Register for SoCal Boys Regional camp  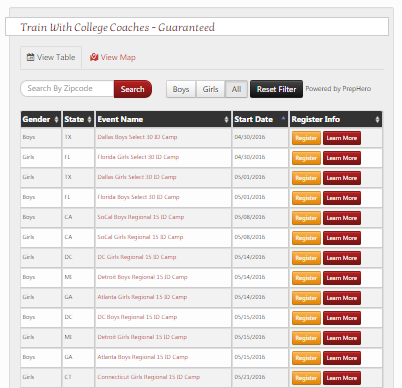tap(306, 218)
